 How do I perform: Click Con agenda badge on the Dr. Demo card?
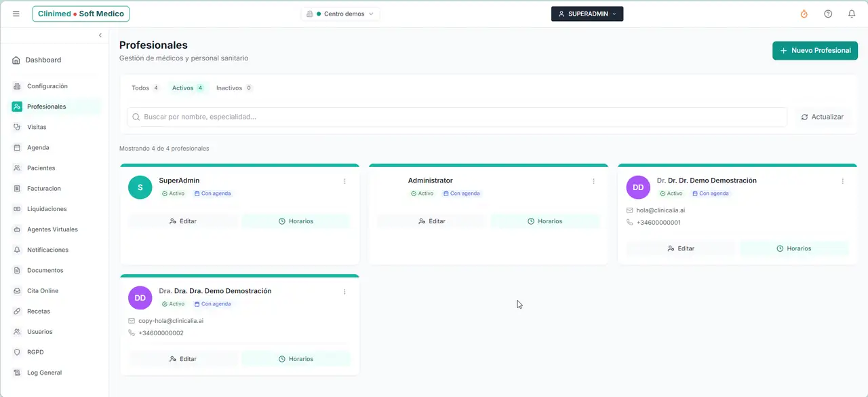711,193
